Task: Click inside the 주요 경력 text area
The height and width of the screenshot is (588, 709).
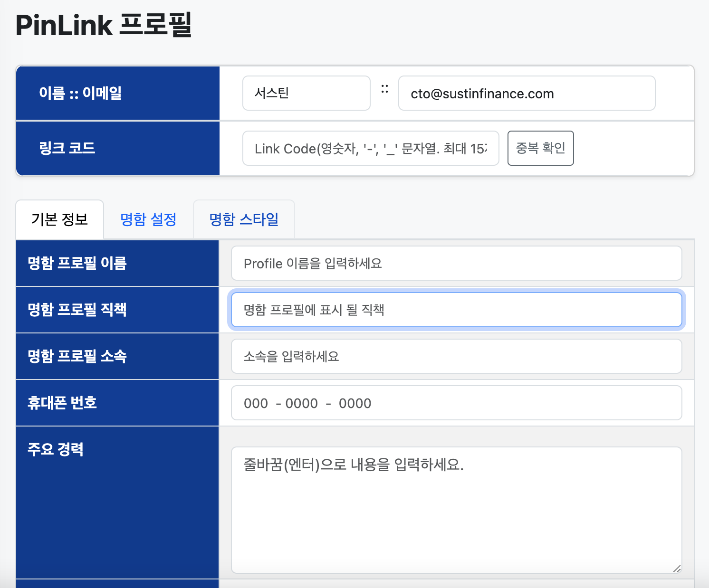Action: tap(456, 509)
